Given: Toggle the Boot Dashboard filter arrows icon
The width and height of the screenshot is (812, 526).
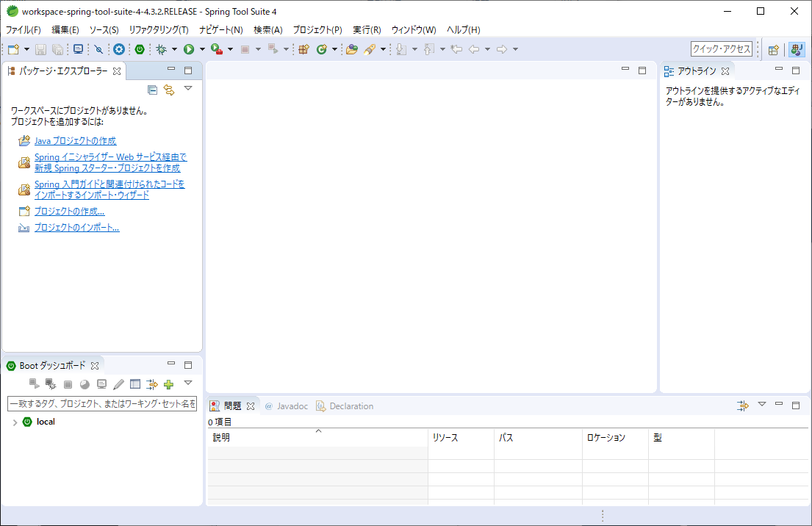Looking at the screenshot, I should 151,384.
